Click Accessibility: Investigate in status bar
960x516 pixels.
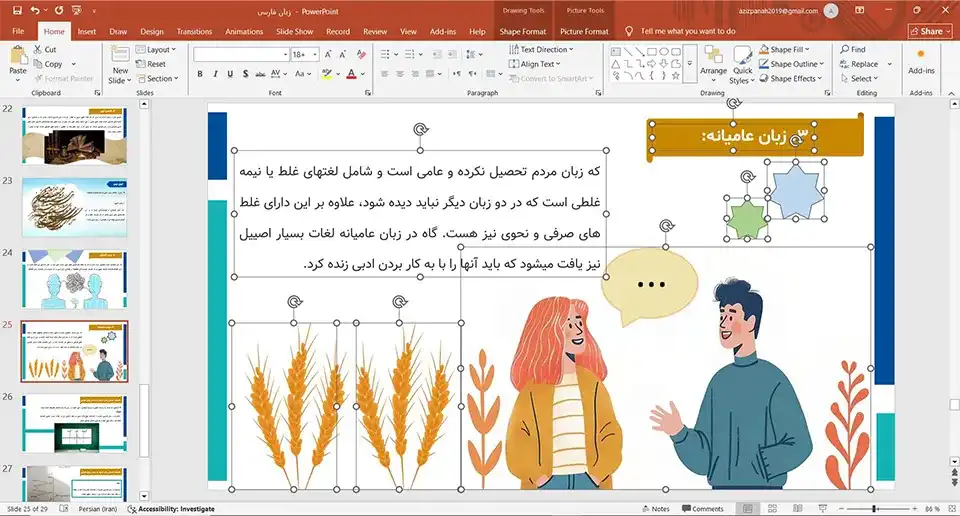[171, 509]
